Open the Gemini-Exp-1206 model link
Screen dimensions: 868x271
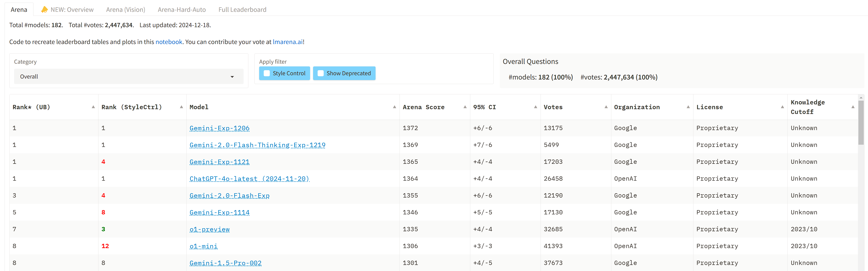pyautogui.click(x=219, y=128)
